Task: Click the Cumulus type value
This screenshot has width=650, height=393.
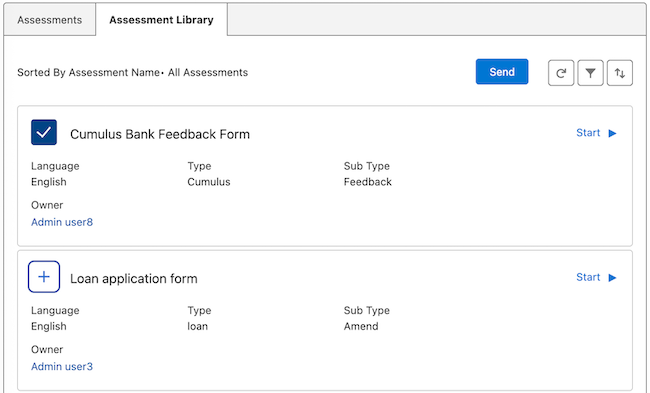Action: pyautogui.click(x=209, y=182)
